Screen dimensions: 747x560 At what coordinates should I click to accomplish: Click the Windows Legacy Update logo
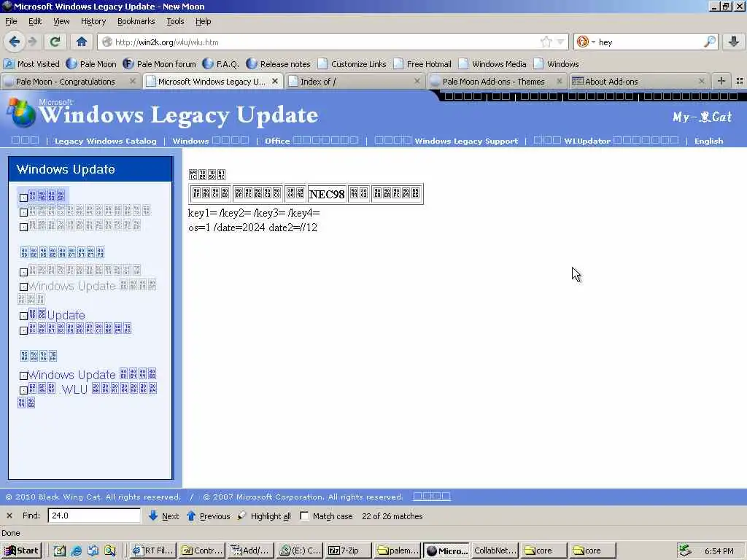click(x=163, y=114)
